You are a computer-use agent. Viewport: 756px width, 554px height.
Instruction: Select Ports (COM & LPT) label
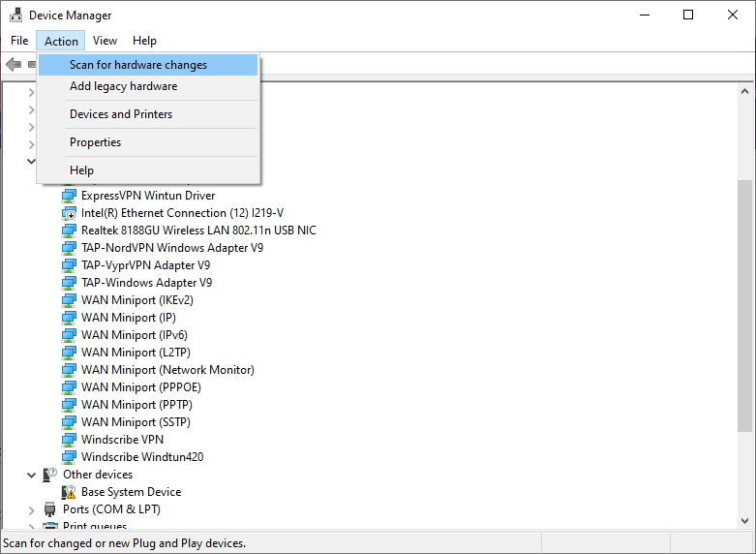111,509
